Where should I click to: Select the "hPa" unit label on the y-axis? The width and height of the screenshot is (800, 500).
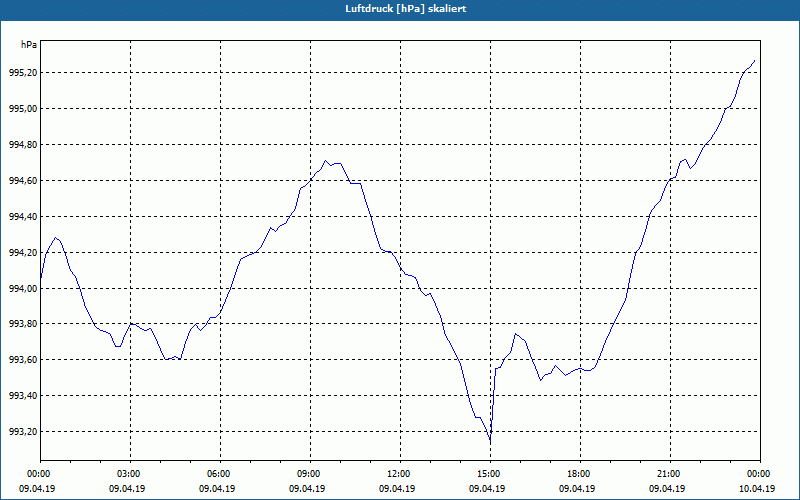pos(29,45)
